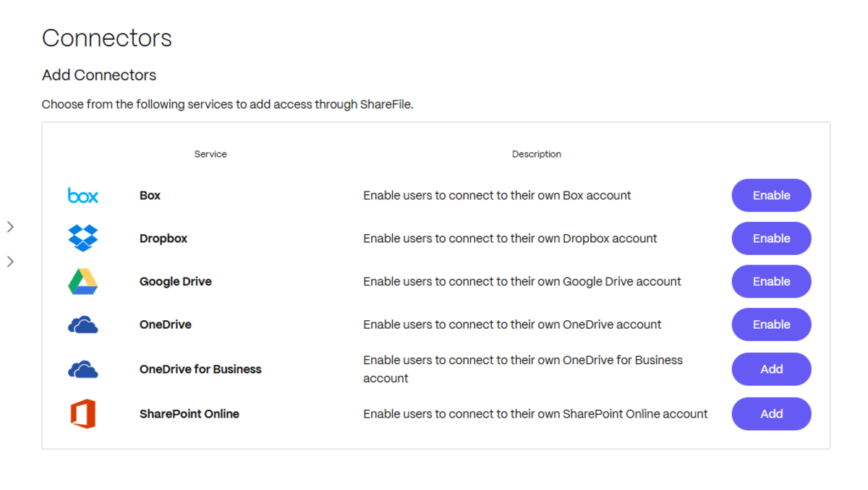Enable the Dropbox connector
The image size is (868, 490).
[771, 238]
